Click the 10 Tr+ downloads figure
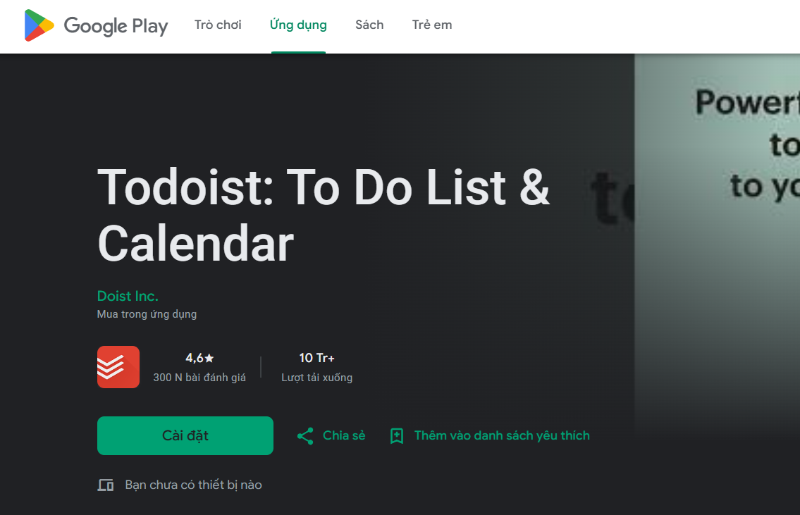 pos(317,358)
